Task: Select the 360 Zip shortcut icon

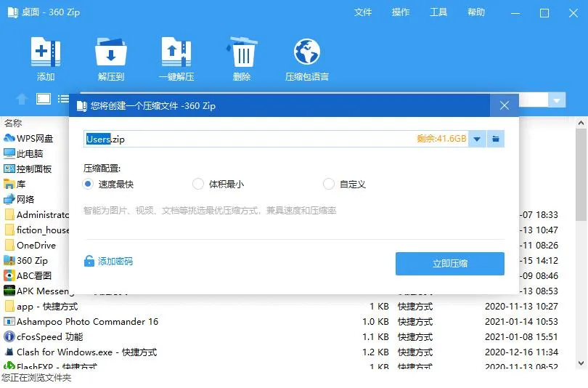Action: 9,260
